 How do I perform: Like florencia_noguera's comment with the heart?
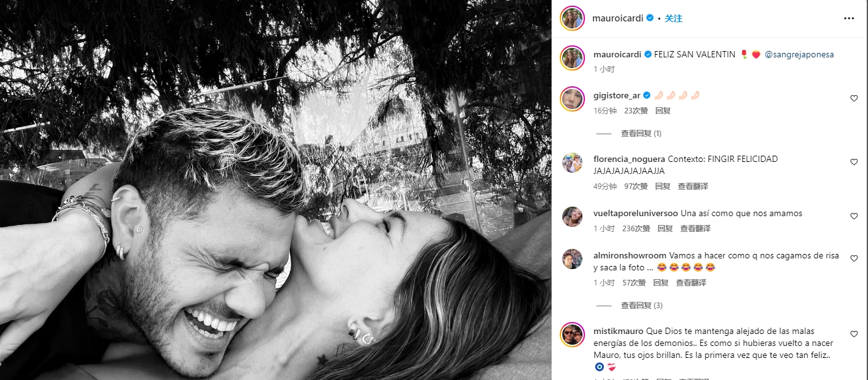point(854,162)
